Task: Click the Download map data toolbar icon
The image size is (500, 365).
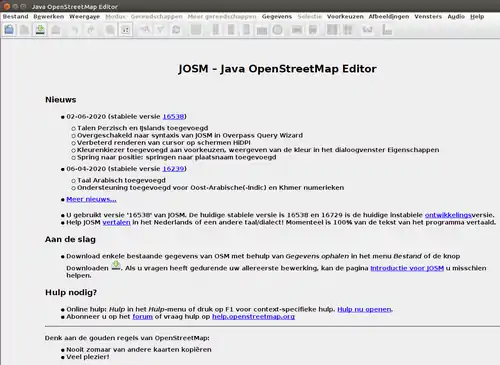Action: (40, 30)
